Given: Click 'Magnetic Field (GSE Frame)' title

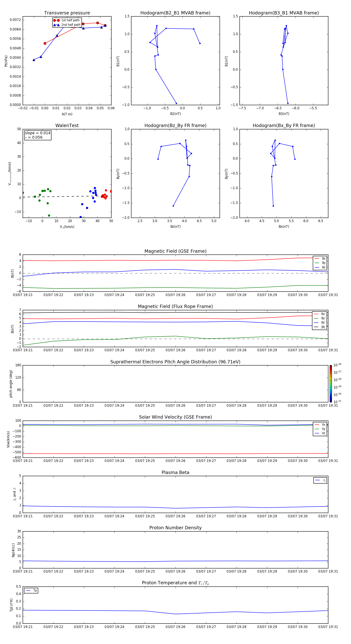Looking at the screenshot, I should point(175,251).
